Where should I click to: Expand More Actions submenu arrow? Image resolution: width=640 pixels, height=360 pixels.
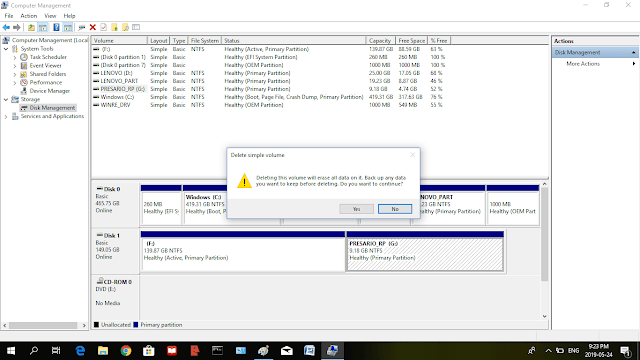pyautogui.click(x=634, y=64)
